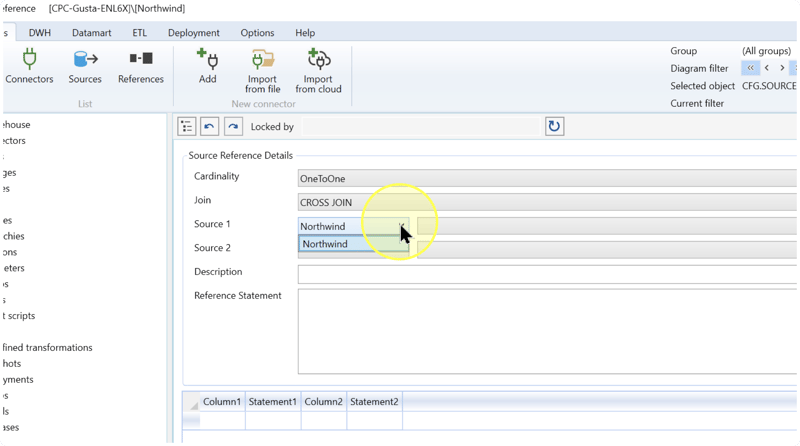Click the Description input field
Screen dimensions: 800x446
pyautogui.click(x=547, y=274)
